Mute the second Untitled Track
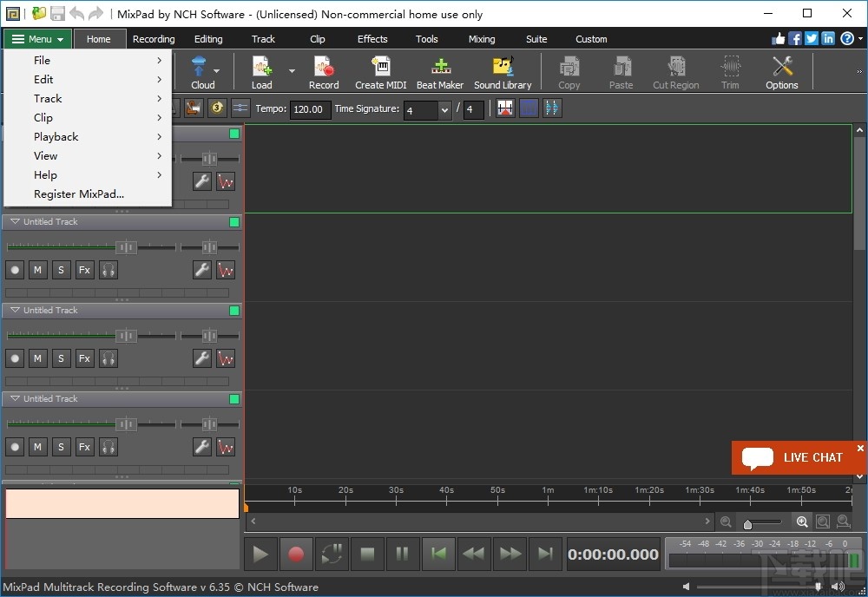The height and width of the screenshot is (597, 868). pos(37,270)
